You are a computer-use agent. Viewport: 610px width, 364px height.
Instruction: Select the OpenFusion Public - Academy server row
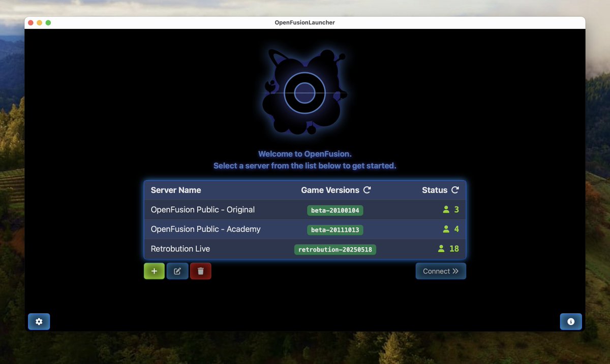(x=205, y=229)
